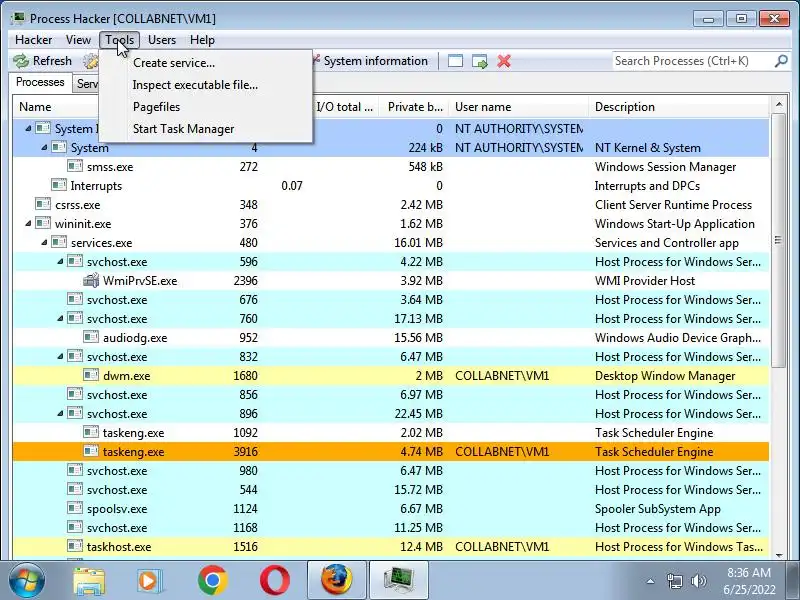Open the Users menu
800x600 pixels.
162,40
